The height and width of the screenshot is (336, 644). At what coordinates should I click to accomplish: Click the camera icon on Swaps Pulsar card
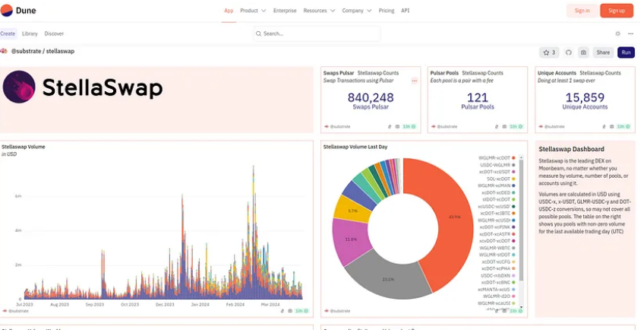[x=397, y=127]
